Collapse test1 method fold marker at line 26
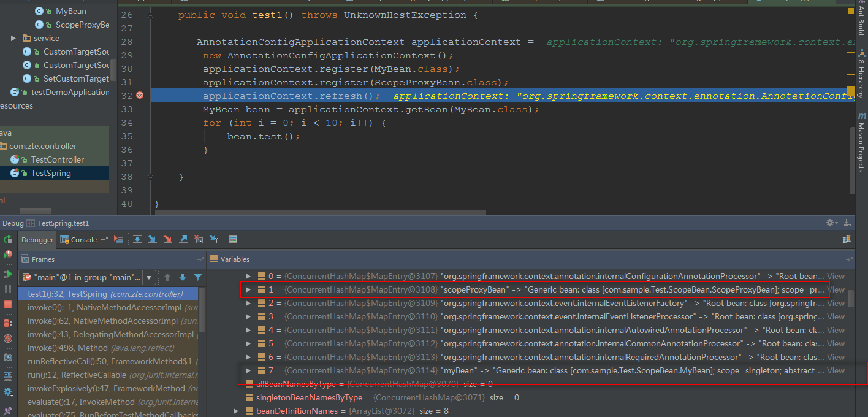 tap(151, 15)
